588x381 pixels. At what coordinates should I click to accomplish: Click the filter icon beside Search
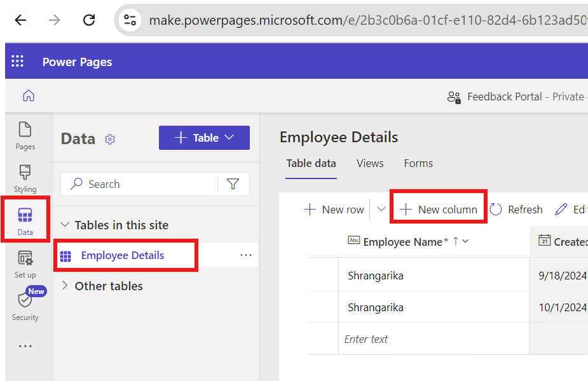click(233, 184)
